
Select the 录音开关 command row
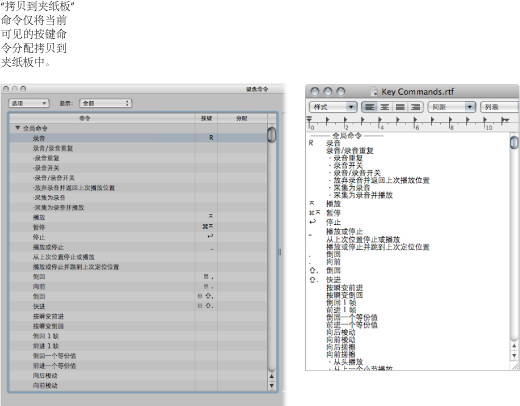tap(138, 168)
